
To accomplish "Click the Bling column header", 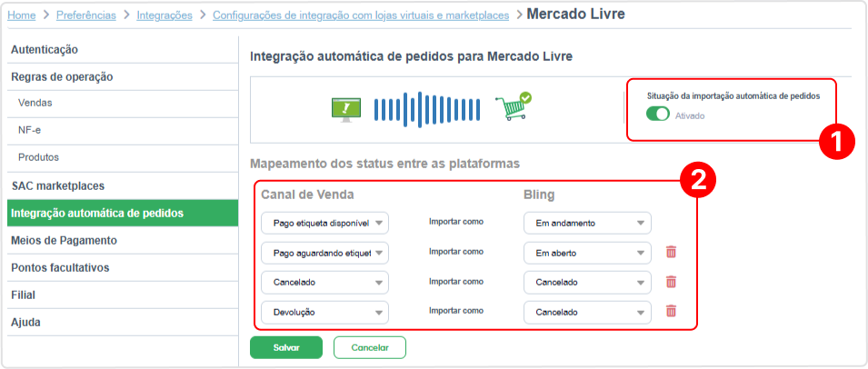I will 539,194.
